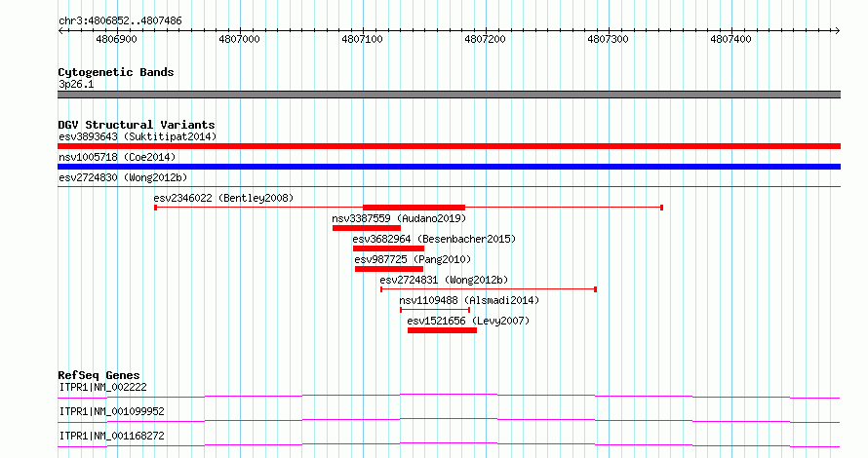Screen dimensions: 868x458
Task: Click the 4807300 ruler position
Action: tap(608, 39)
